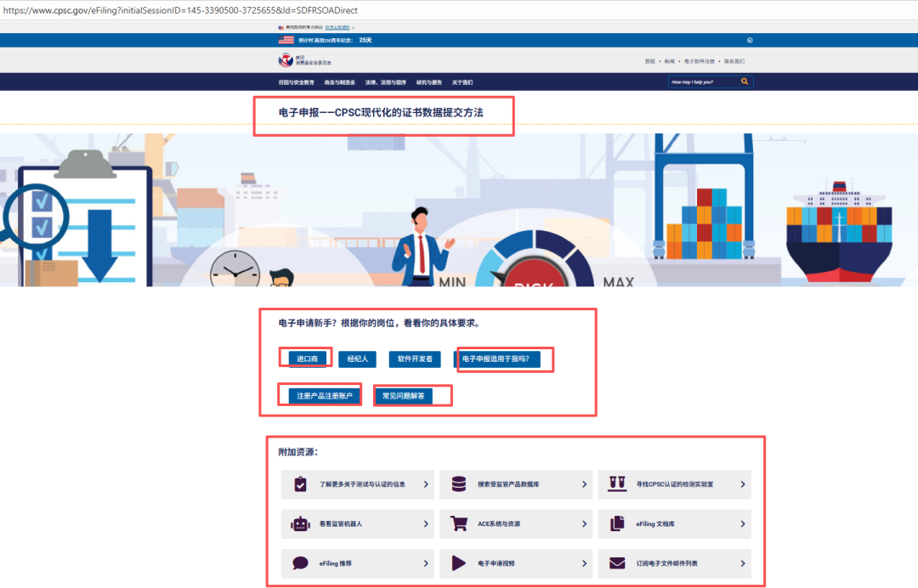Image resolution: width=918 pixels, height=588 pixels.
Task: Open the 电子邮件注册 header link
Action: (x=699, y=61)
